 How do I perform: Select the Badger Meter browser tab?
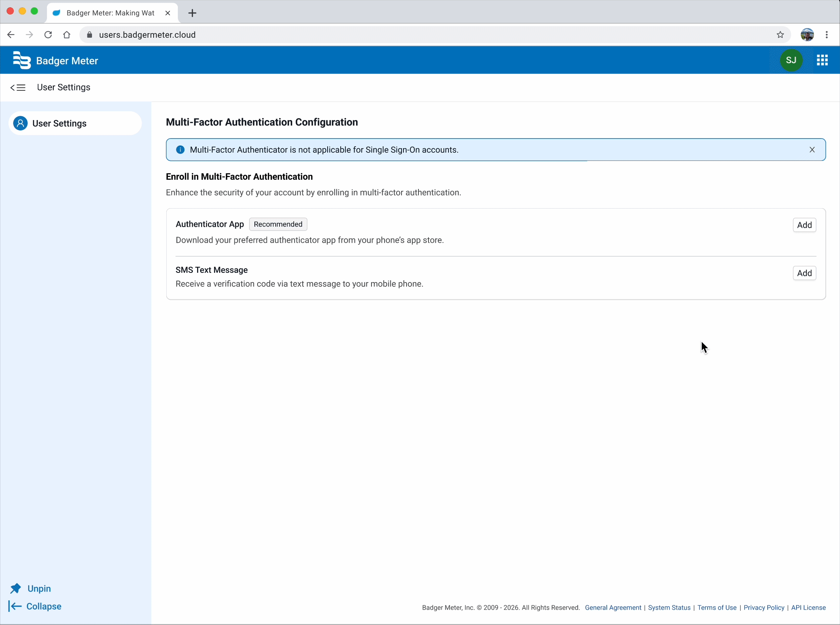112,13
